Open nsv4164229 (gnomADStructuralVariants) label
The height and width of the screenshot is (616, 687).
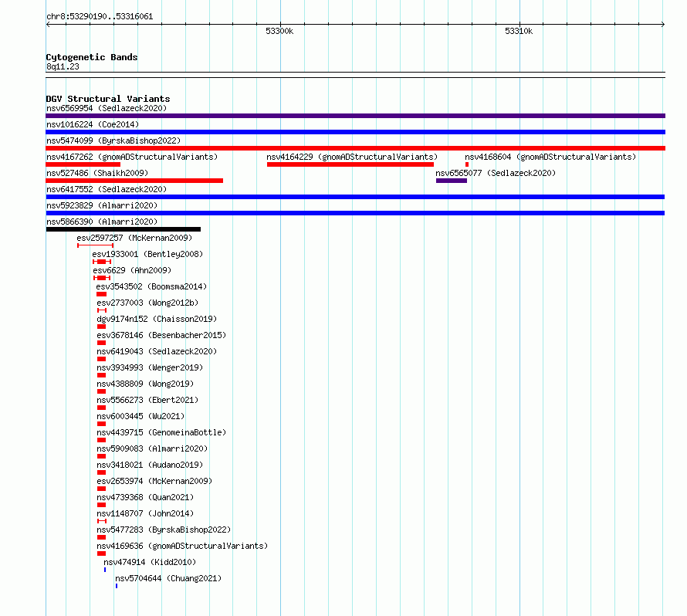[352, 157]
